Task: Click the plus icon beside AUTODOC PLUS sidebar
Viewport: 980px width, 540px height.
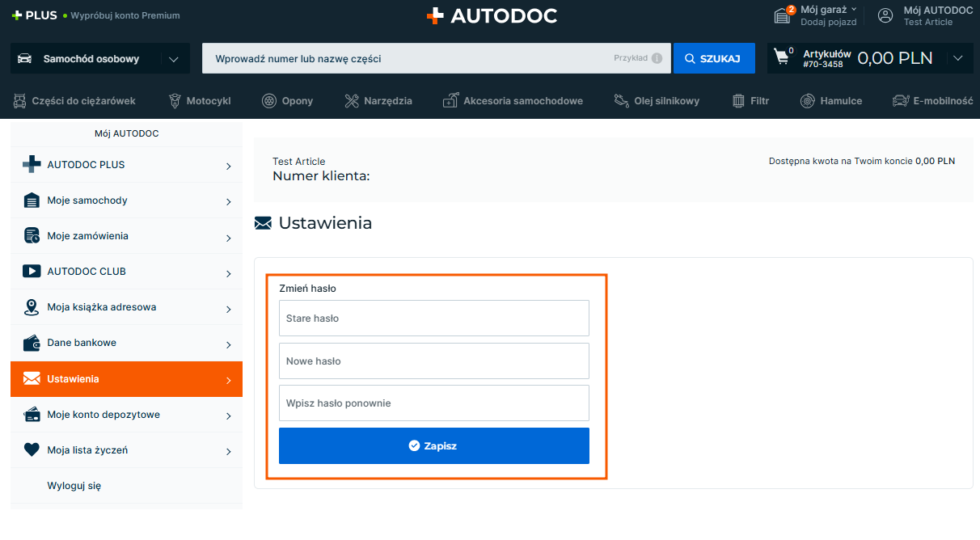Action: tap(32, 165)
